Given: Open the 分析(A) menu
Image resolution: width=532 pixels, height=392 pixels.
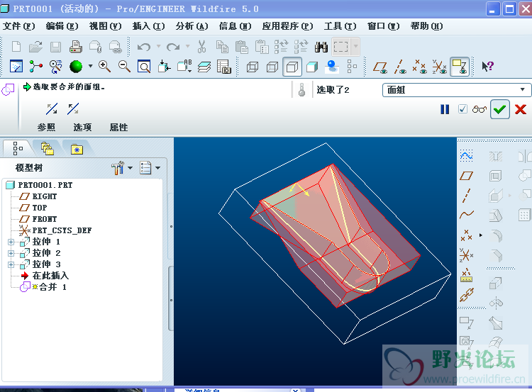Looking at the screenshot, I should pos(192,26).
